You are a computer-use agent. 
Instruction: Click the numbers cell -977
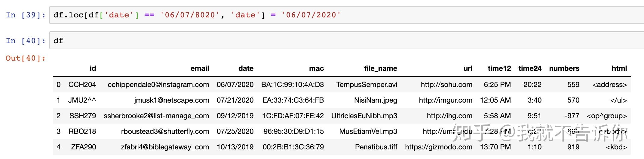[x=572, y=116]
